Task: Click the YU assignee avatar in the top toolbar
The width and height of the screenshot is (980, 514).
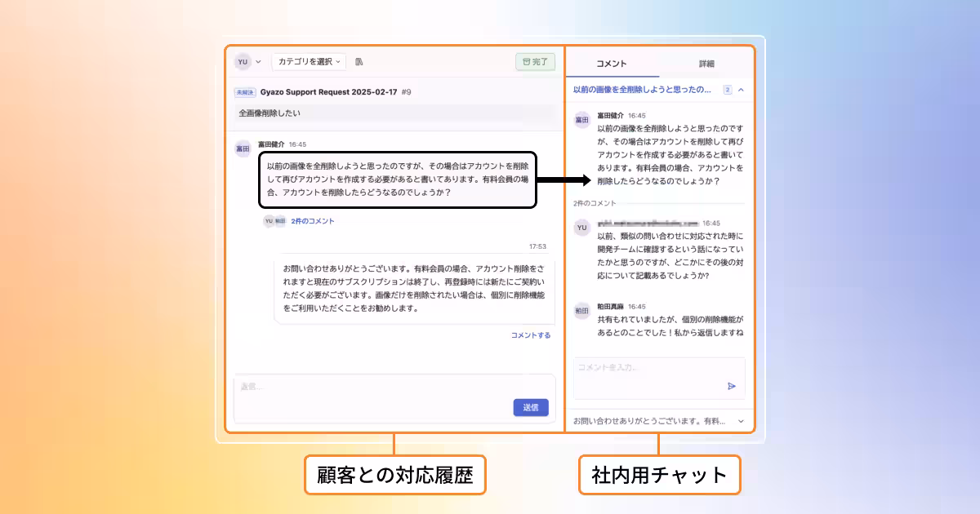Action: point(243,62)
